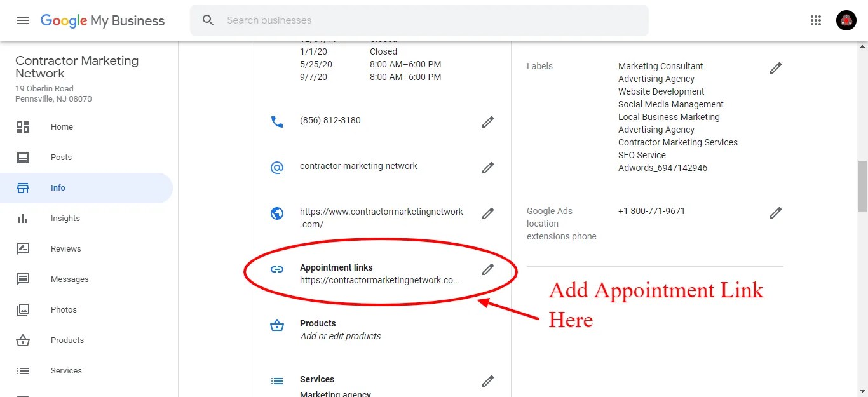Click the Contractor Marketing Network business name
This screenshot has height=397, width=868.
point(77,67)
